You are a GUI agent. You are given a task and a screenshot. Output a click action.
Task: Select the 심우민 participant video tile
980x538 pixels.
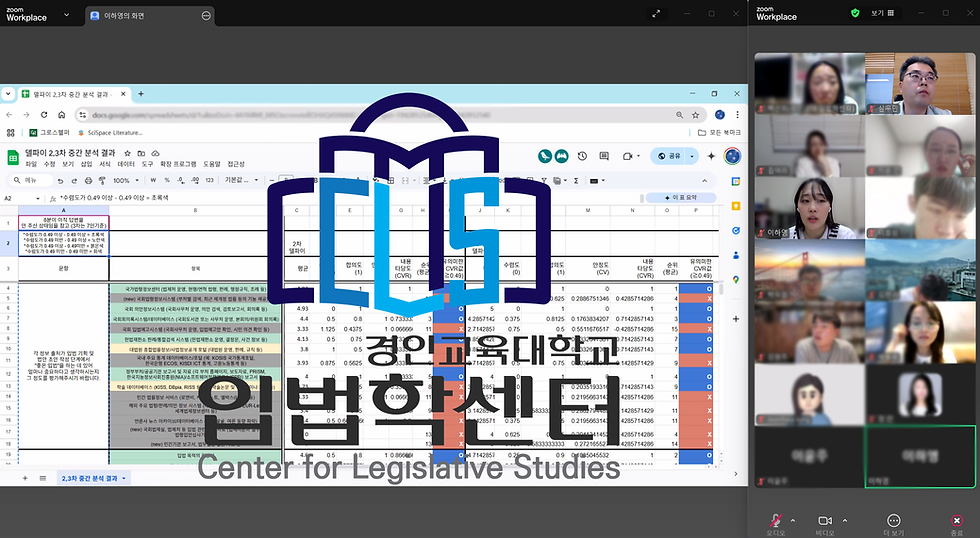coord(920,84)
